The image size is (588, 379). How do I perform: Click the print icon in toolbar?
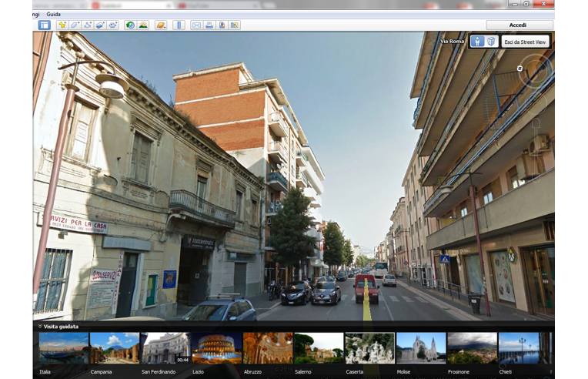209,25
